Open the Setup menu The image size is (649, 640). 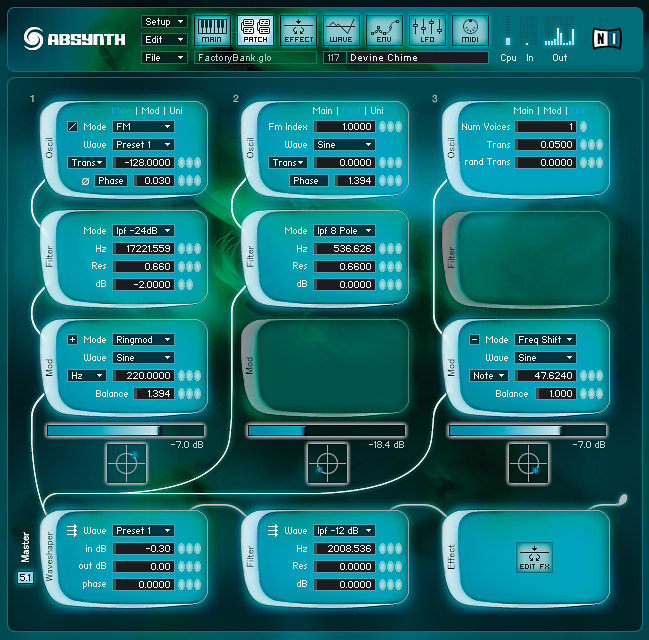164,21
